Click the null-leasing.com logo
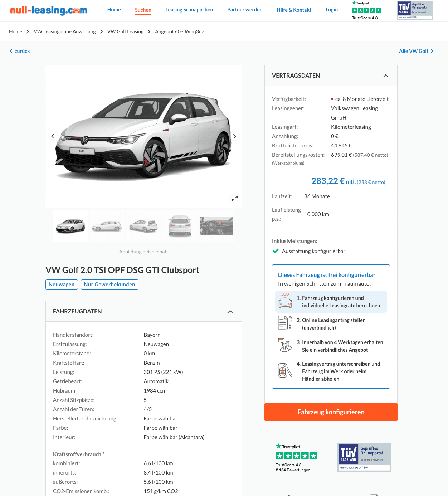Screen dimensions: 448x496 (49, 10)
